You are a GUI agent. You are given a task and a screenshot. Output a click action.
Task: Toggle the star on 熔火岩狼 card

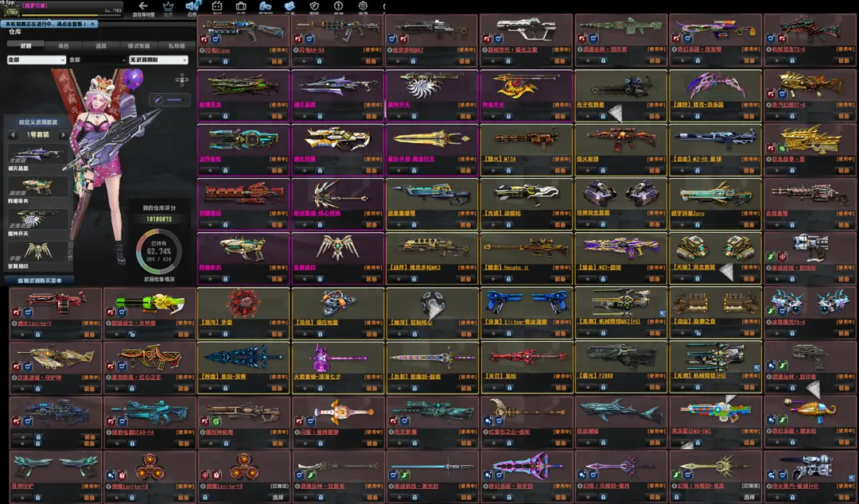pyautogui.click(x=587, y=170)
